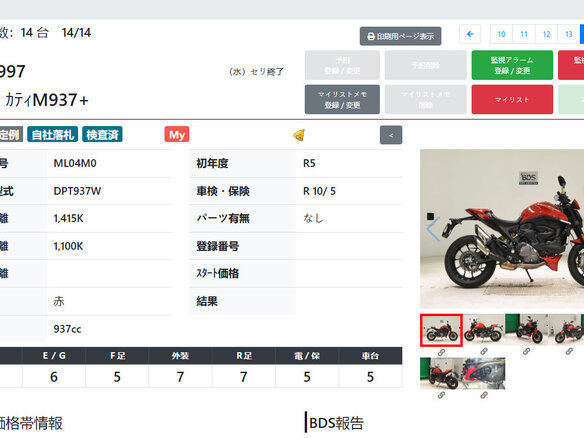This screenshot has height=438, width=584.
Task: Click the green 監視アラーム 登録/変更 button
Action: pos(512,65)
